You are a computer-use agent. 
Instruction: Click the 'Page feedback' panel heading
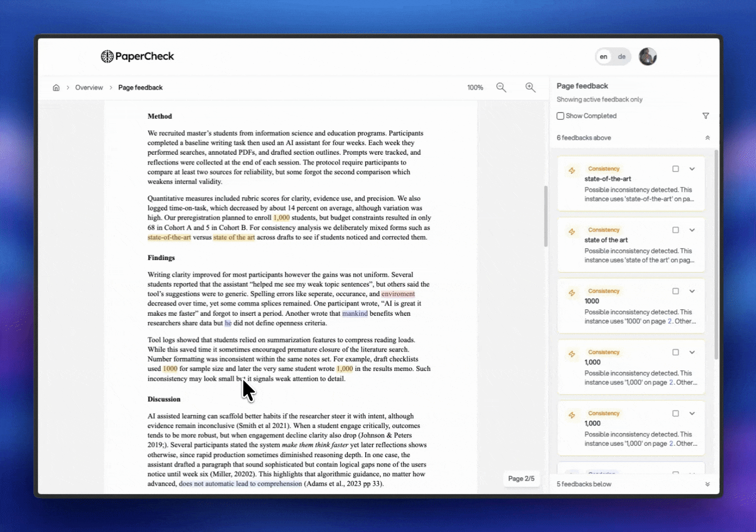[x=583, y=86]
